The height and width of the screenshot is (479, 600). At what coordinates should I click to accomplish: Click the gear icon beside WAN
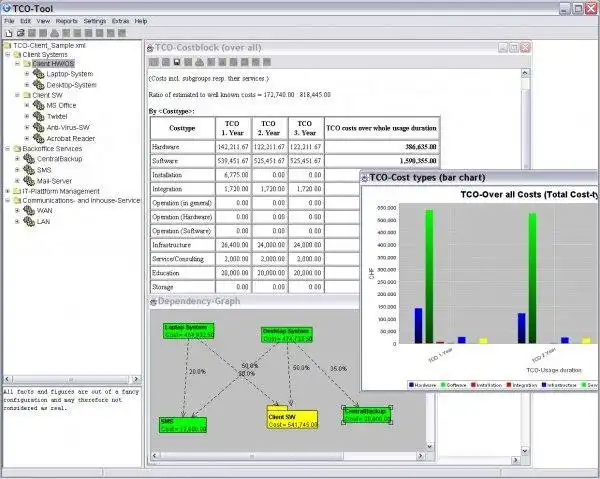[x=29, y=210]
